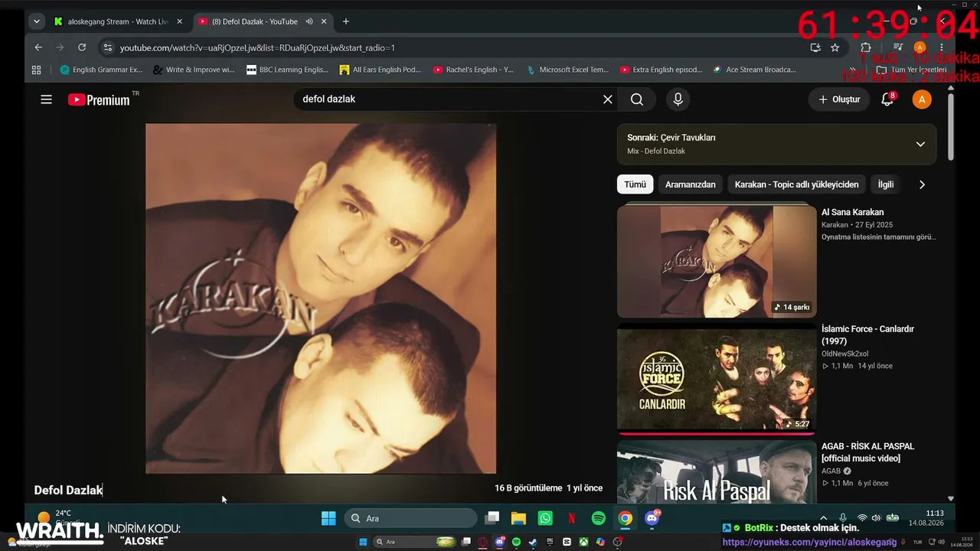The height and width of the screenshot is (551, 980).
Task: Open Al Sana Karakan title link
Action: pos(852,212)
